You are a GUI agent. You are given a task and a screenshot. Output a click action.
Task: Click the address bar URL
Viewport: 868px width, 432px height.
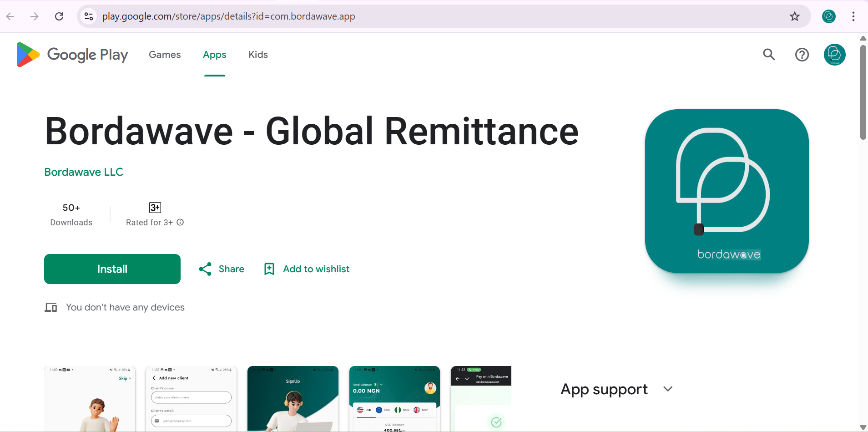pyautogui.click(x=228, y=16)
